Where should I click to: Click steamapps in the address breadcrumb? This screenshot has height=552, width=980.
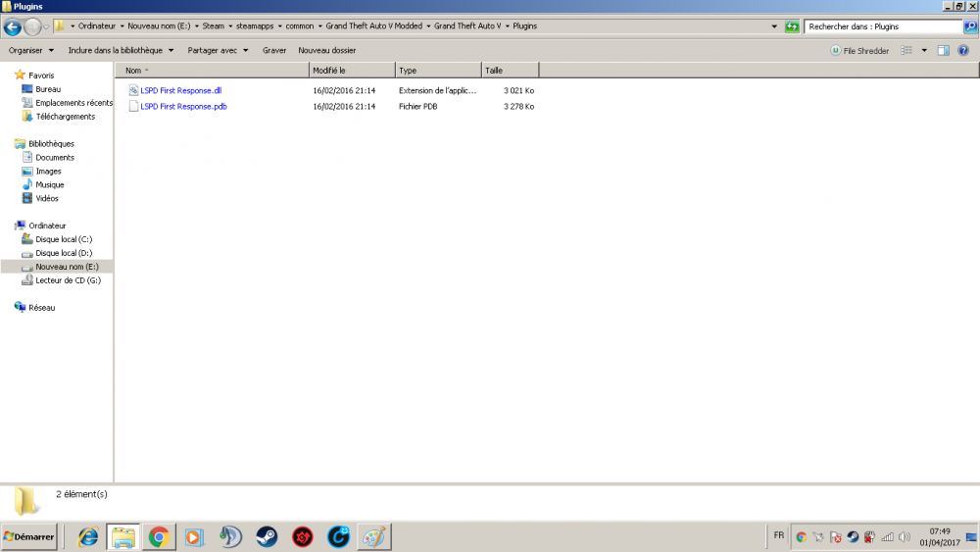tap(255, 26)
